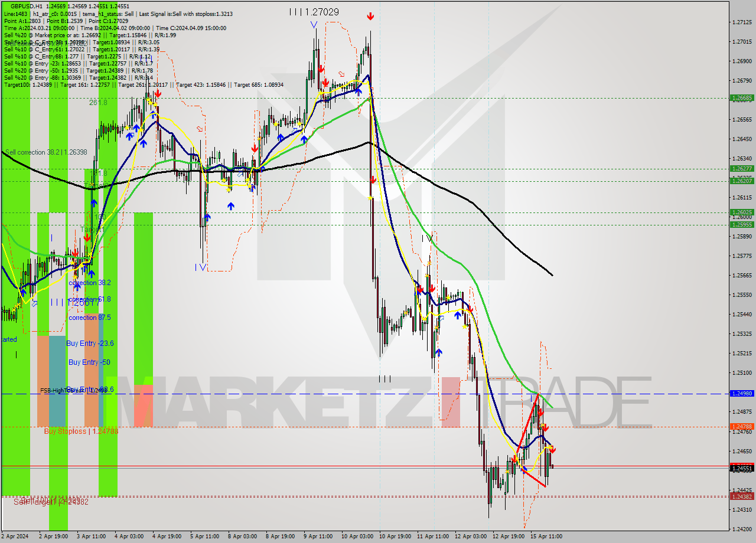Click the '2 Apr 2024' date label

(15, 537)
